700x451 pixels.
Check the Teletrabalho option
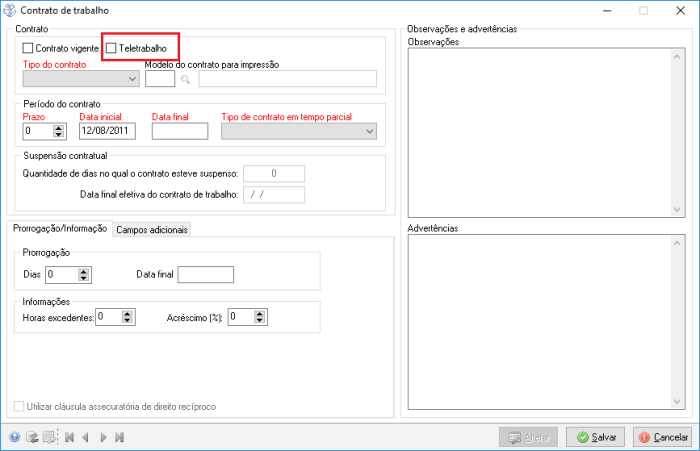click(x=112, y=48)
